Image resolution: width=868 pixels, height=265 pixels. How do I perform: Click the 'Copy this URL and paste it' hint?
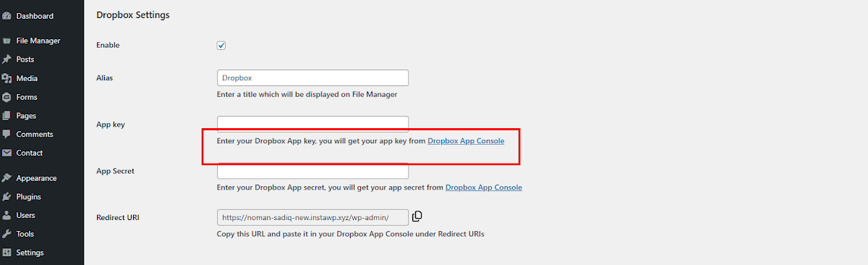[350, 234]
